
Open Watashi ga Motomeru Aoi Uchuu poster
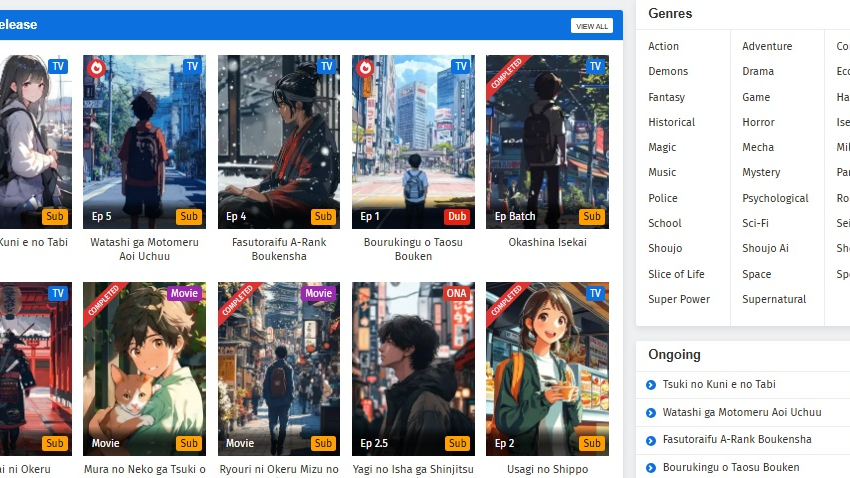pyautogui.click(x=144, y=141)
